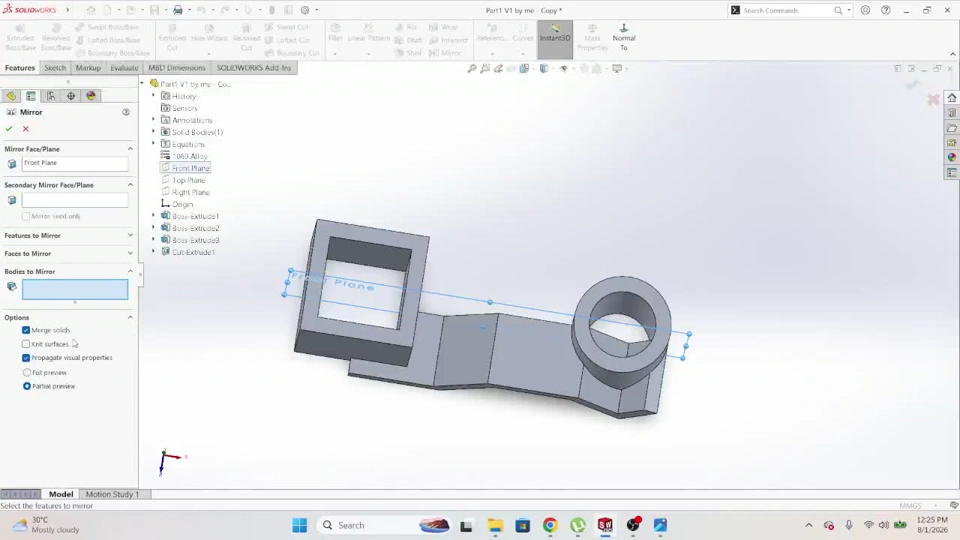The height and width of the screenshot is (540, 960).
Task: Click the user login icon in title bar
Action: [x=865, y=10]
